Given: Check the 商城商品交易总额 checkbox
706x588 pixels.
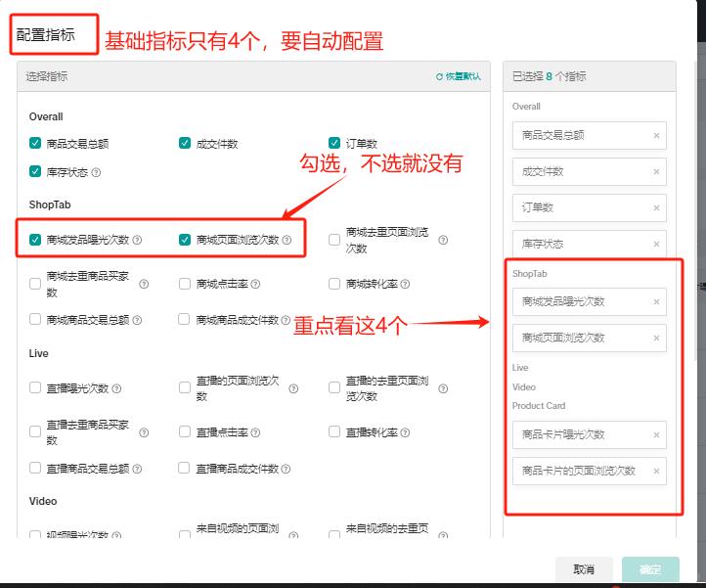Looking at the screenshot, I should click(35, 319).
